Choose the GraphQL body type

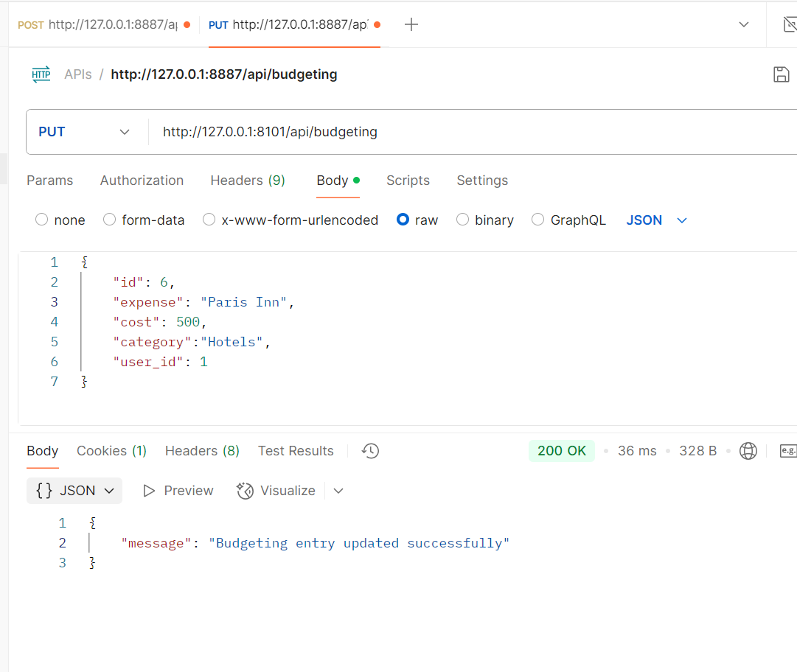[537, 220]
